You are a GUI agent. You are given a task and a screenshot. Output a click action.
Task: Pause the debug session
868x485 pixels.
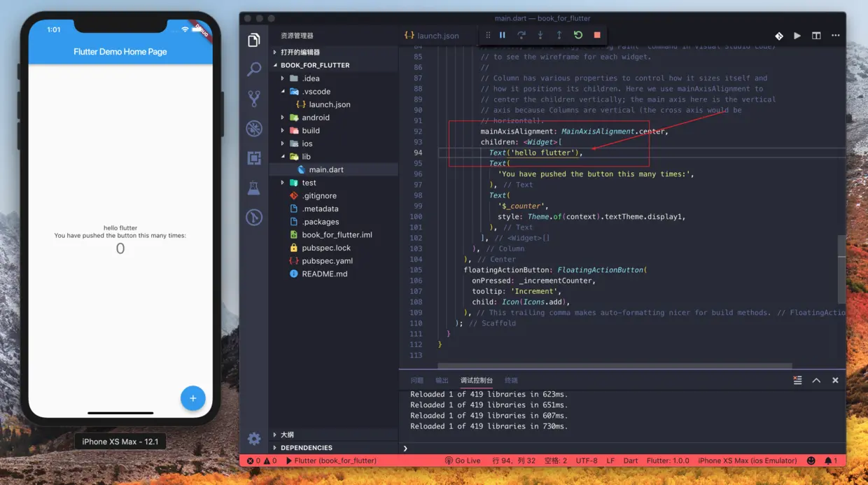point(502,35)
